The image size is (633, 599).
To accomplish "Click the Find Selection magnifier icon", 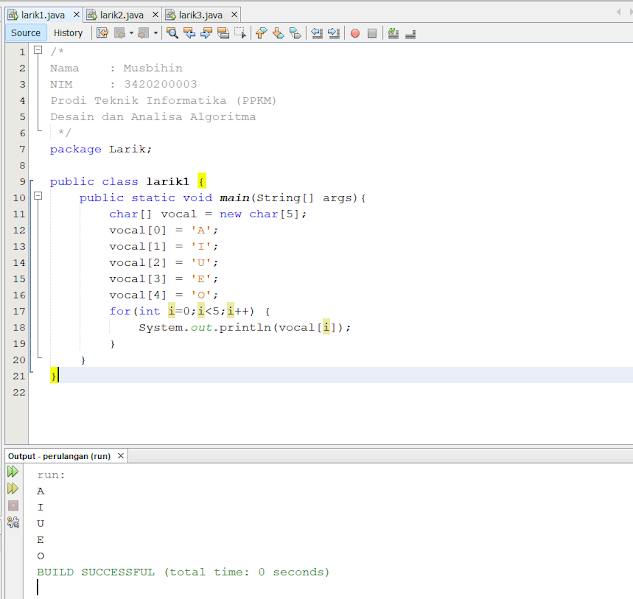I will [172, 33].
